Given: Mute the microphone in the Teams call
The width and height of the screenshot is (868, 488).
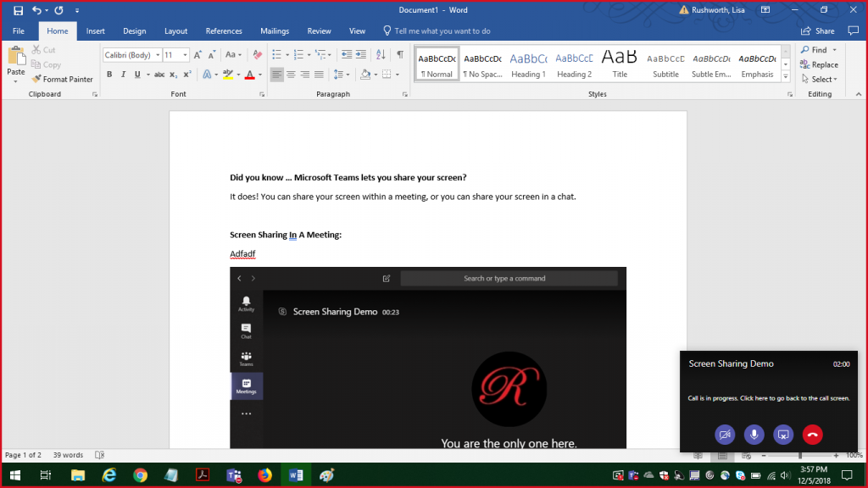Looking at the screenshot, I should [x=754, y=435].
